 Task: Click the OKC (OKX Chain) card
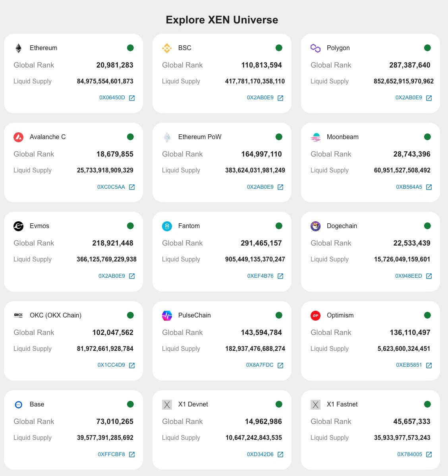(73, 341)
